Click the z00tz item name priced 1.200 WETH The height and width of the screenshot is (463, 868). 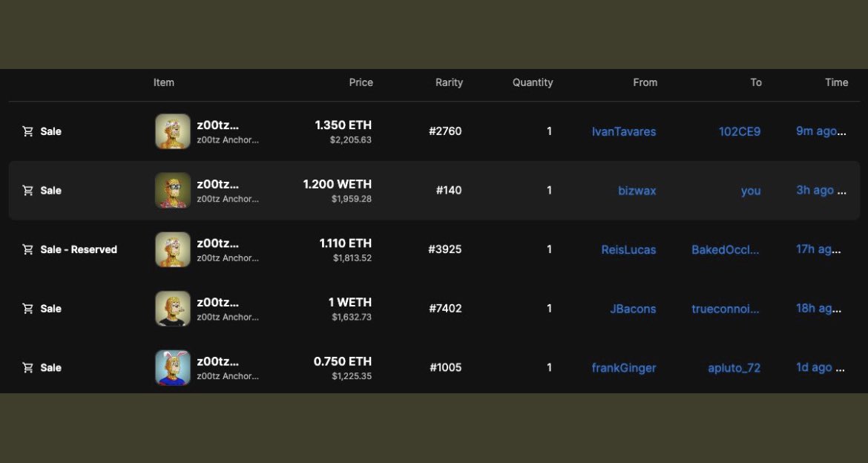[x=218, y=185]
